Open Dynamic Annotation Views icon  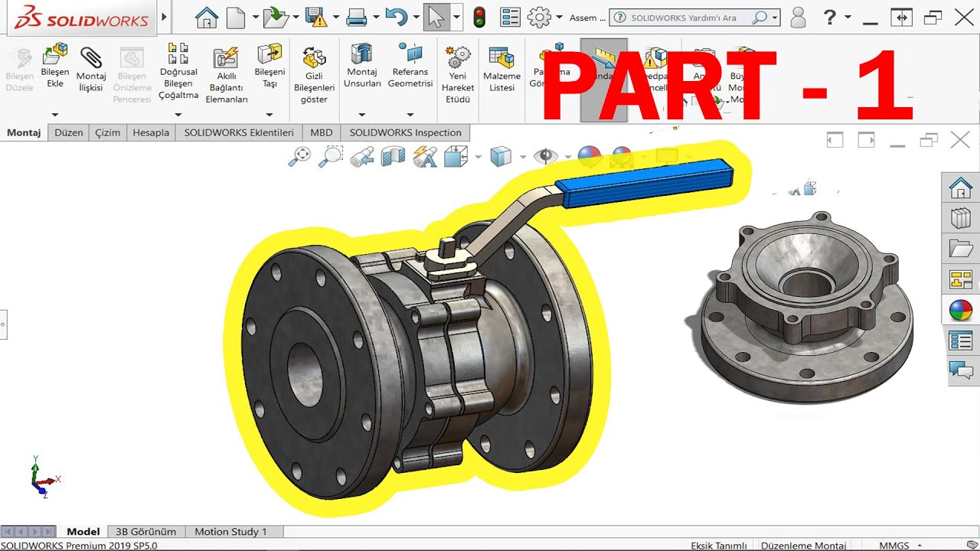click(x=424, y=157)
